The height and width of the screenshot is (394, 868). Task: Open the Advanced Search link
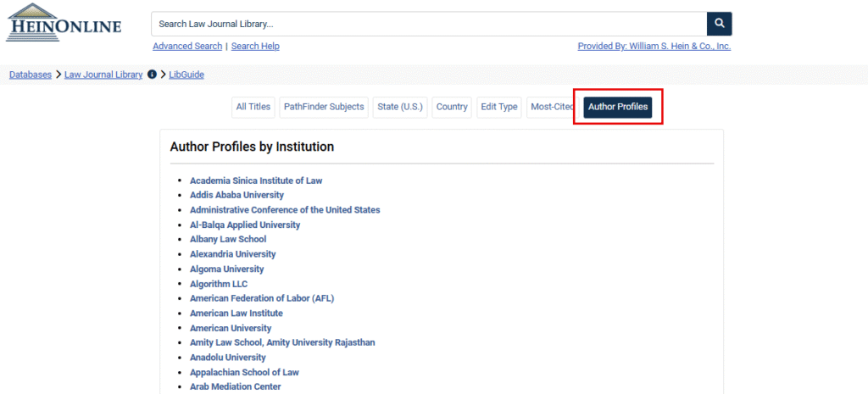tap(187, 47)
